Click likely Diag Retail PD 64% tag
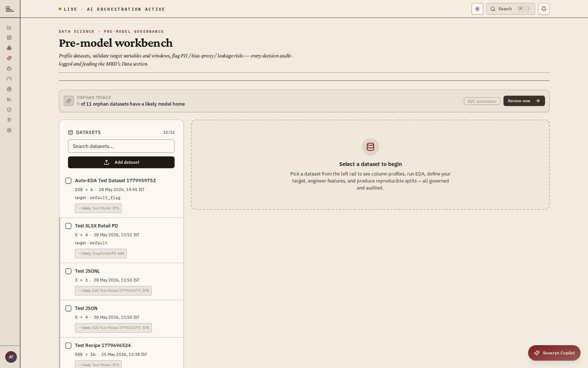This screenshot has width=588, height=368. (x=101, y=254)
